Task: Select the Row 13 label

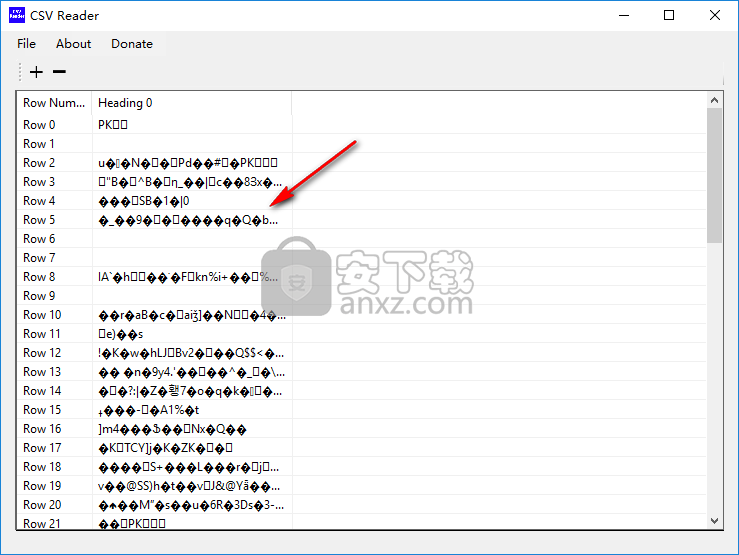Action: pyautogui.click(x=42, y=372)
